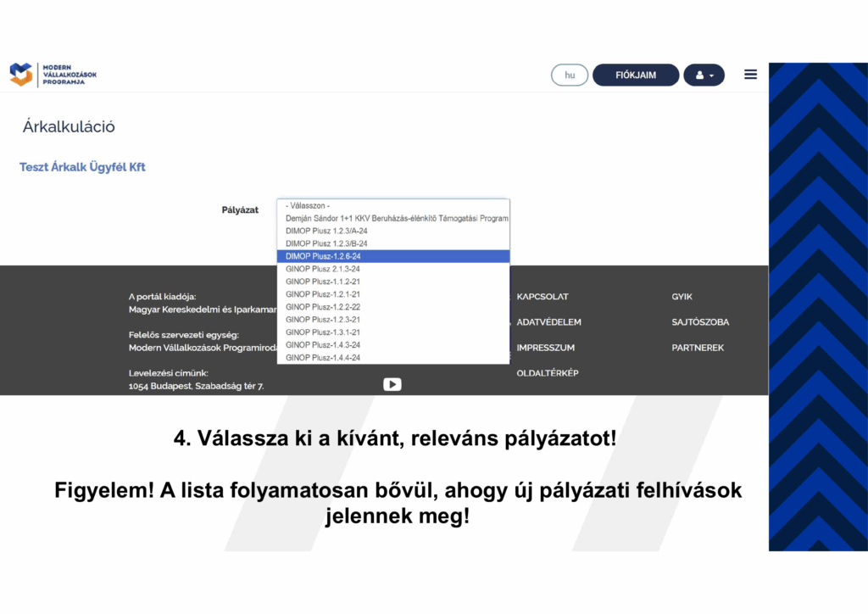Click the FIÓKJAIM button
868x614 pixels.
(x=636, y=75)
